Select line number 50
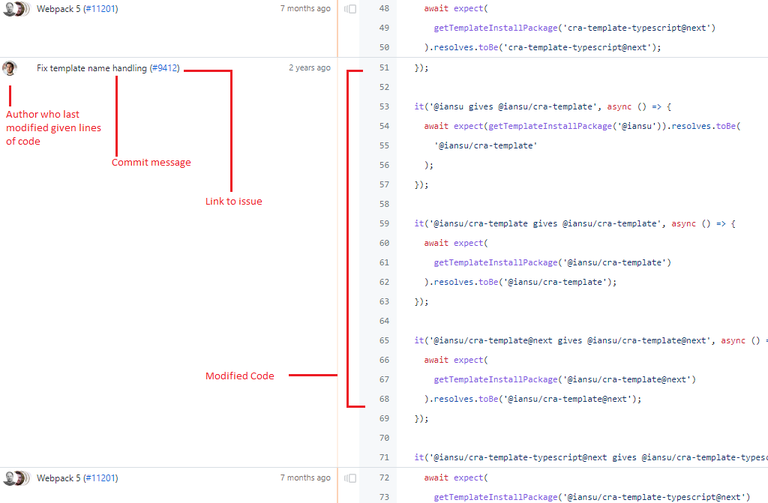Screen dimensions: 768x503 click(x=384, y=48)
